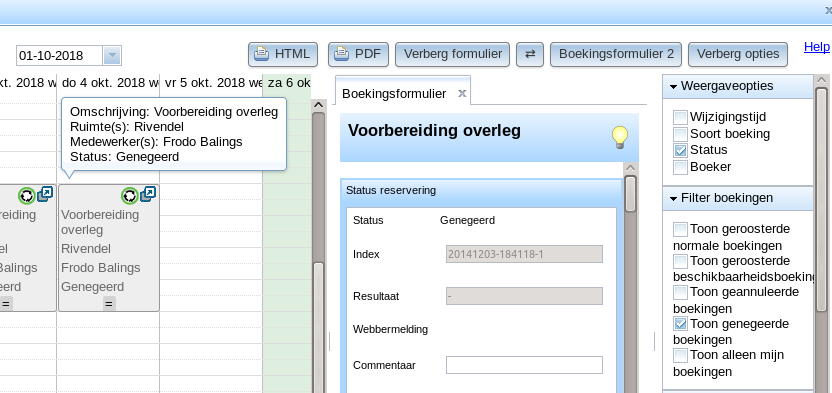Enable the Boeker checkbox

pyautogui.click(x=680, y=167)
